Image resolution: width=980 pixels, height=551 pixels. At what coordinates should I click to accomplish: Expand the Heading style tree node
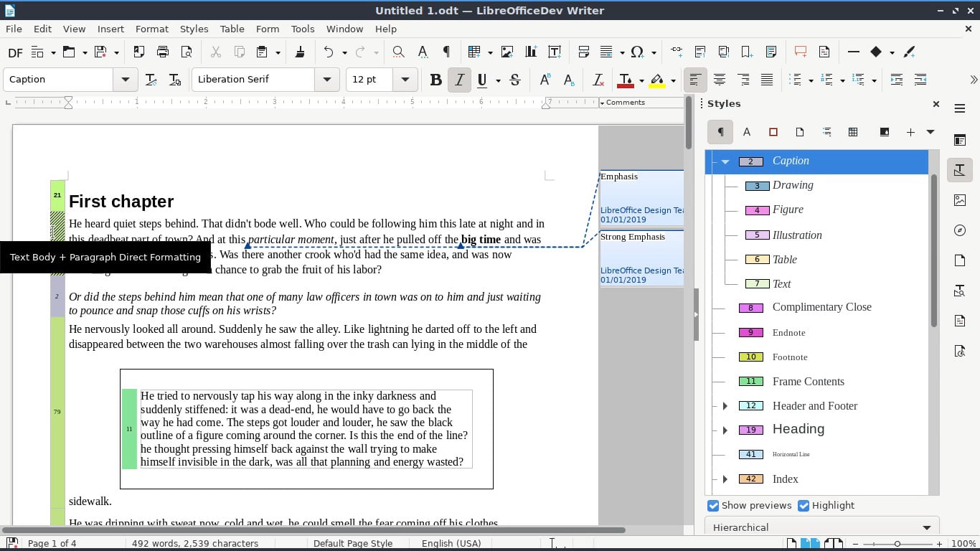725,430
